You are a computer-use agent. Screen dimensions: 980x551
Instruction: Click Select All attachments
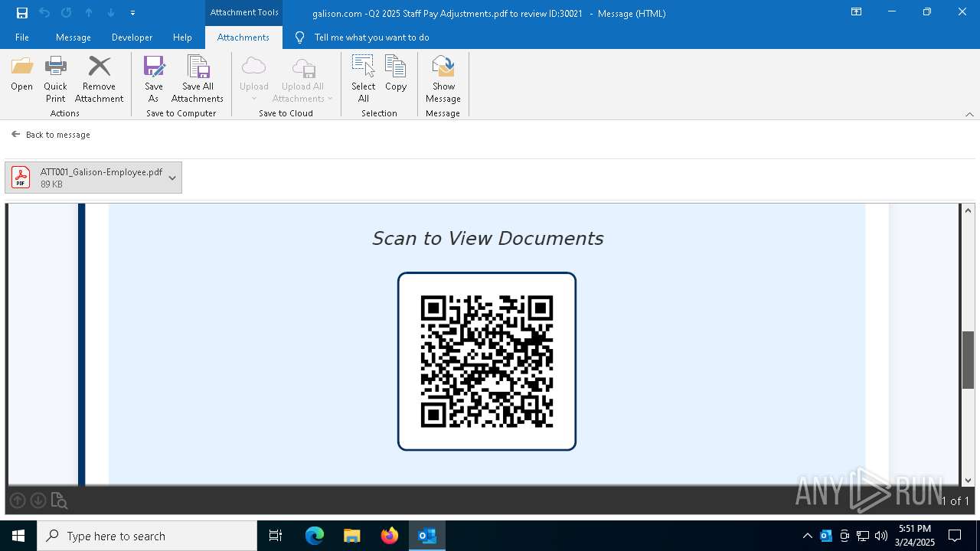363,80
